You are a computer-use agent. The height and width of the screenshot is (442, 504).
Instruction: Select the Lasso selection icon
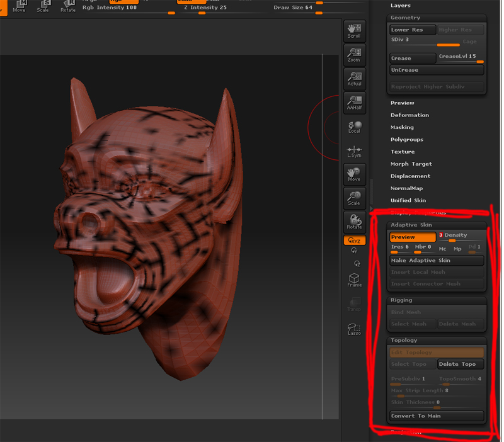coord(354,329)
